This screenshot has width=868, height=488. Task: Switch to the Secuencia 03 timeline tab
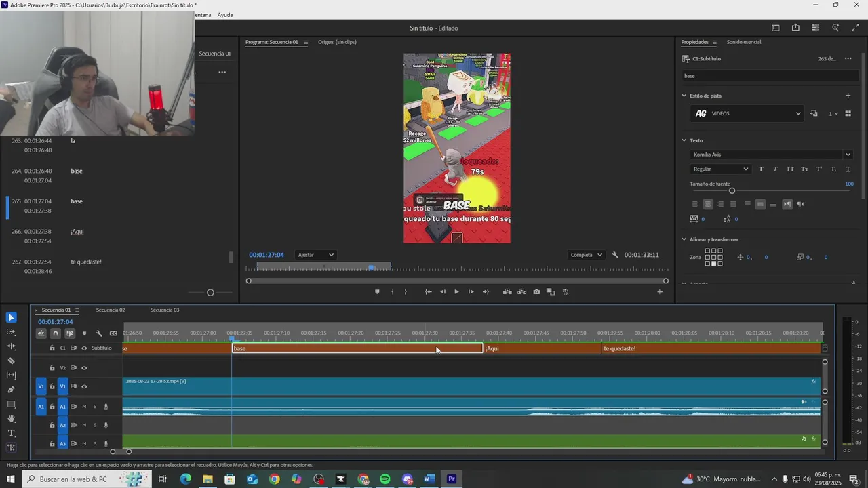(165, 310)
